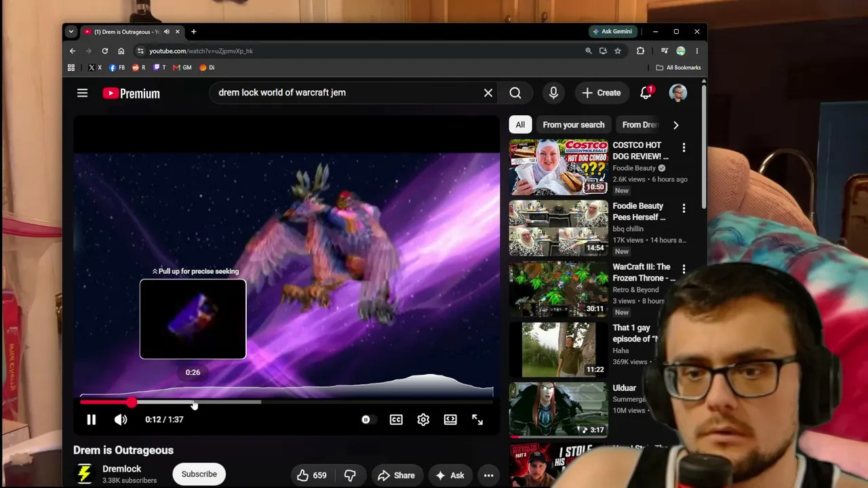Open the X bookmark

coord(95,68)
